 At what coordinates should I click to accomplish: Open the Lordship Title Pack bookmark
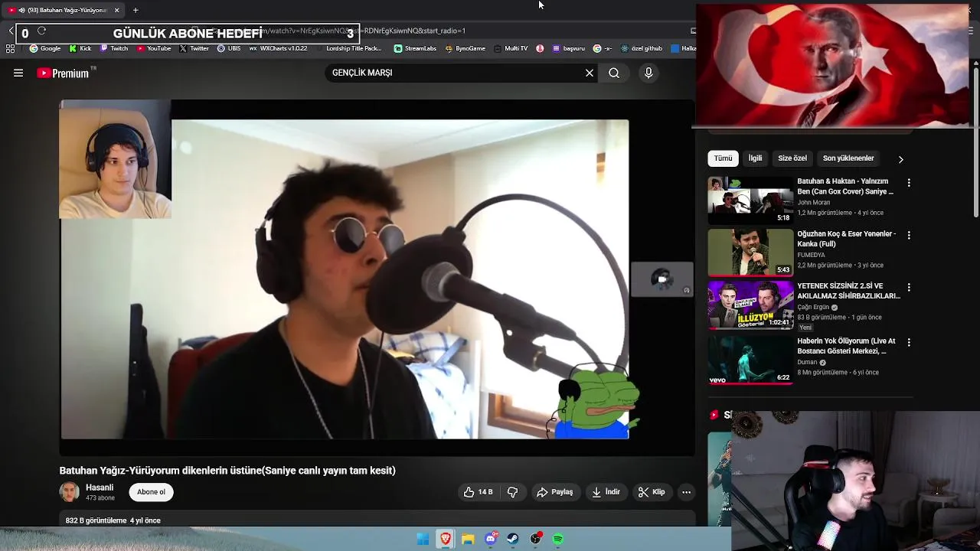(348, 48)
